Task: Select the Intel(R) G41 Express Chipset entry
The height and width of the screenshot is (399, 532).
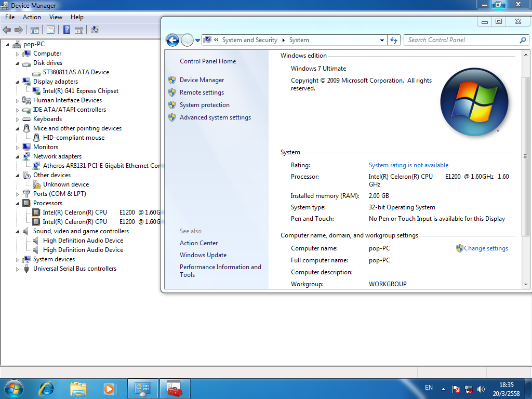Action: [81, 91]
